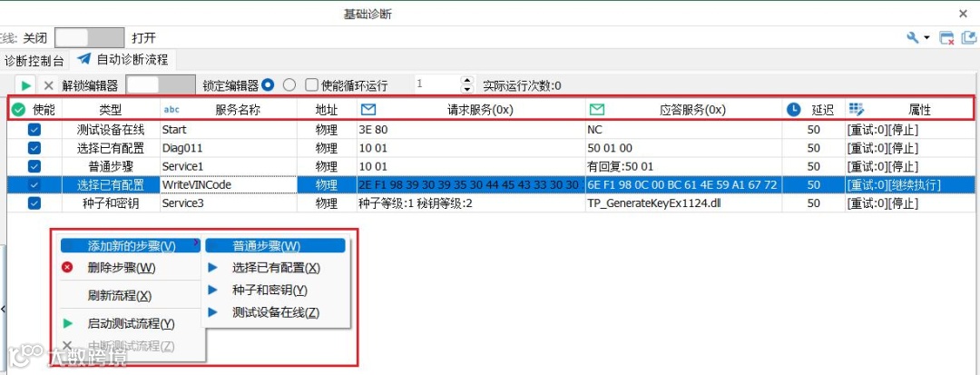Click the 请求服务(0x) column header

click(471, 110)
